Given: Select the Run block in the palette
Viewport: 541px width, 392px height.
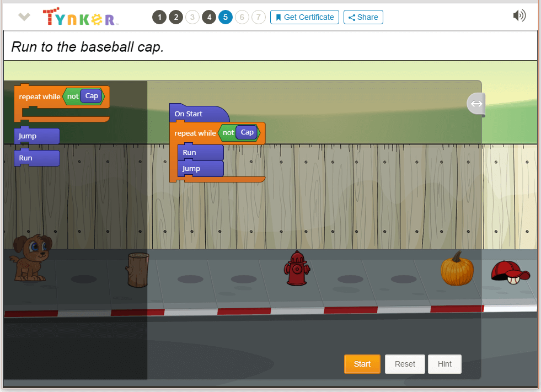Looking at the screenshot, I should click(37, 158).
